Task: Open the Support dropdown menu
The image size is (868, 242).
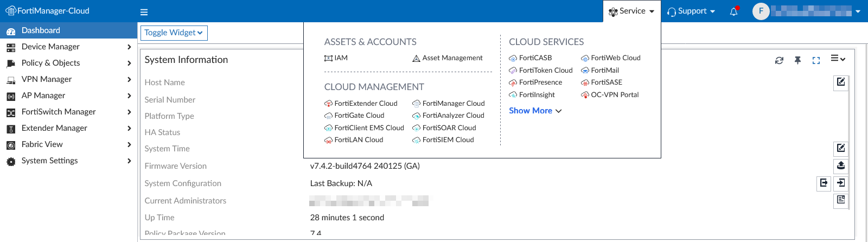Action: tap(691, 11)
